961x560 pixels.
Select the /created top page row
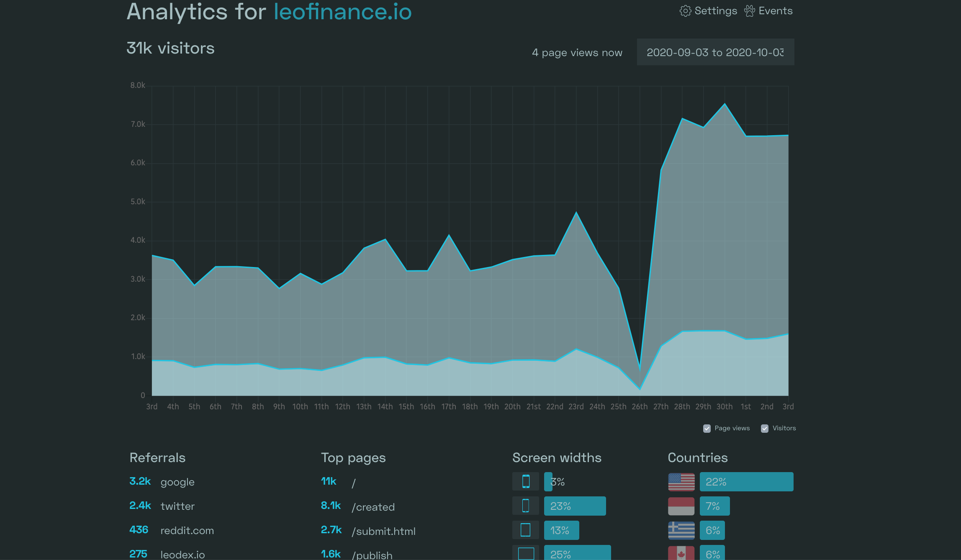click(358, 506)
